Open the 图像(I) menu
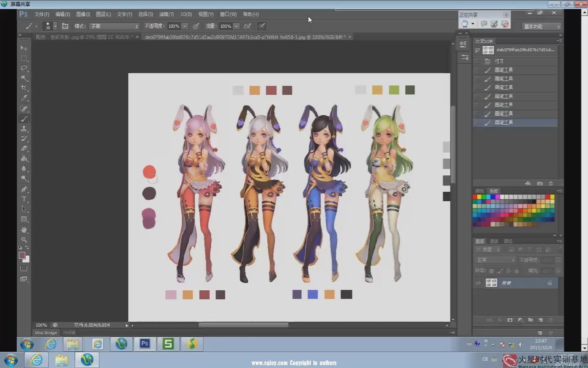Viewport: 588px width, 368px height. (83, 14)
